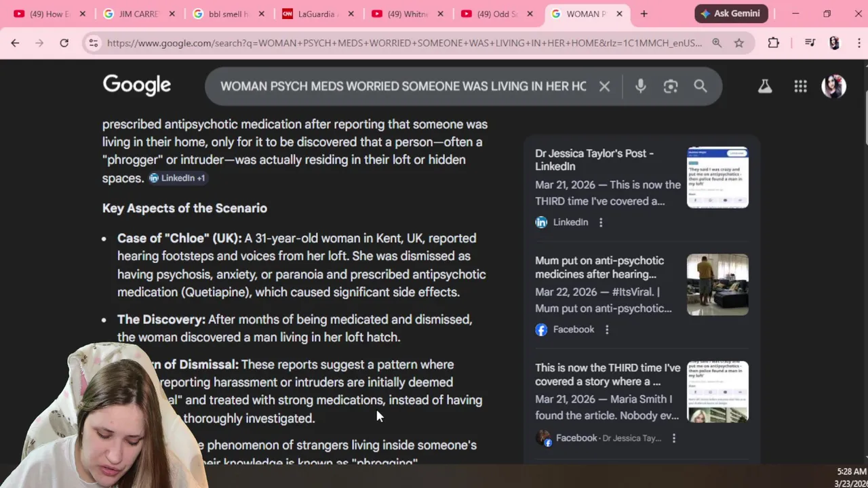
Task: Open the Google account profile picture
Action: coord(834,86)
